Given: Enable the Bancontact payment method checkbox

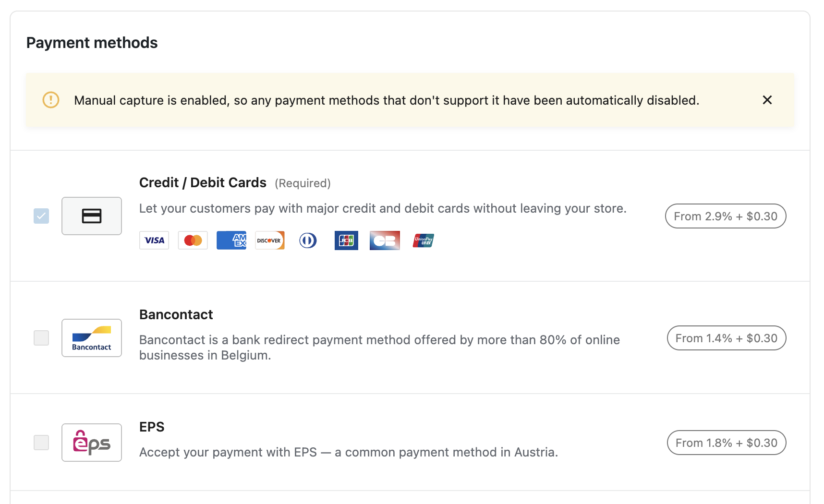Looking at the screenshot, I should 41,338.
